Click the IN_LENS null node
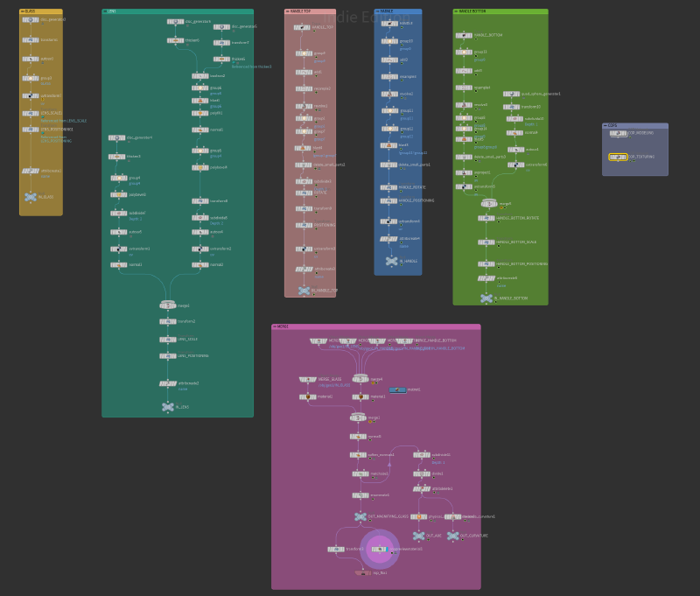This screenshot has width=700, height=596. tap(168, 407)
